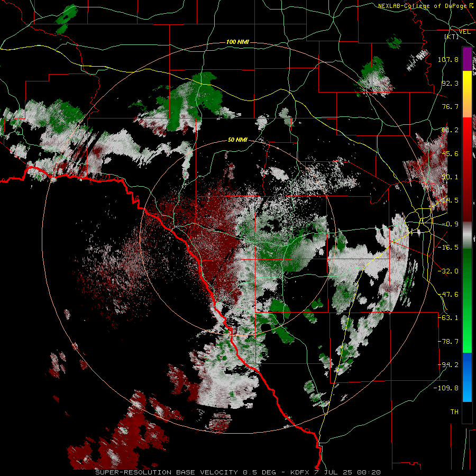Pick the yellow-to-orange segment of color bar
The image size is (476, 476).
pos(467,94)
